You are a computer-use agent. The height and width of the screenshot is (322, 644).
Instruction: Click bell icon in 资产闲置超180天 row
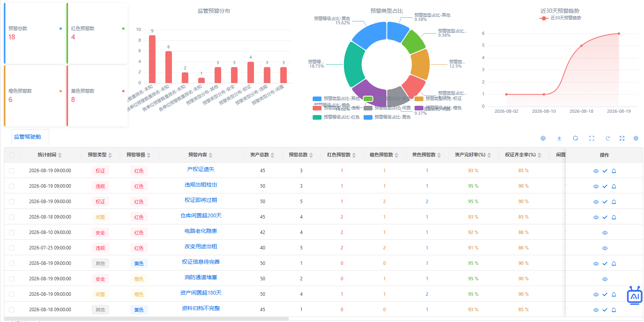(x=614, y=295)
